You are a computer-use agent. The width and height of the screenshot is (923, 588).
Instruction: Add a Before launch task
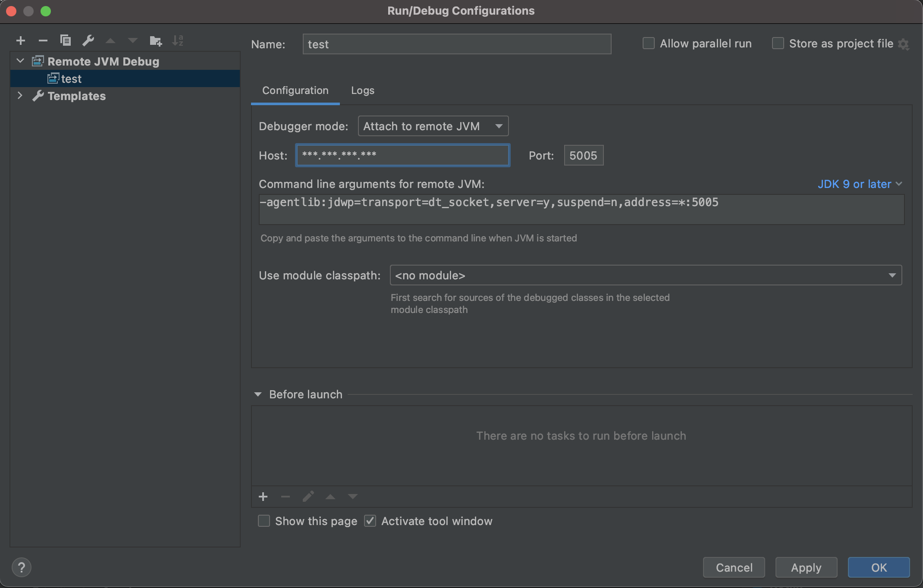pyautogui.click(x=263, y=496)
